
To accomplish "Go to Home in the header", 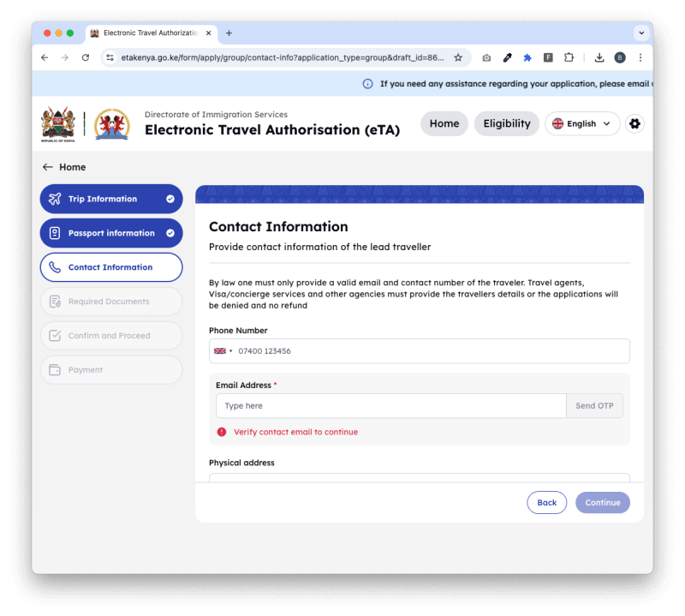I will (444, 123).
